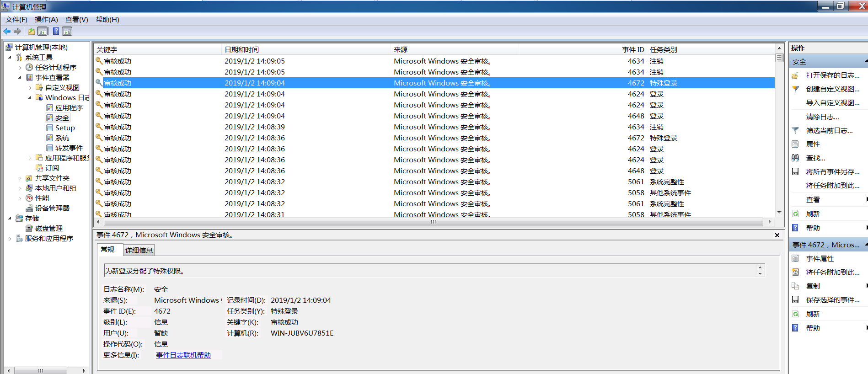The image size is (868, 374).
Task: Close the event preview pane X
Action: pyautogui.click(x=777, y=235)
